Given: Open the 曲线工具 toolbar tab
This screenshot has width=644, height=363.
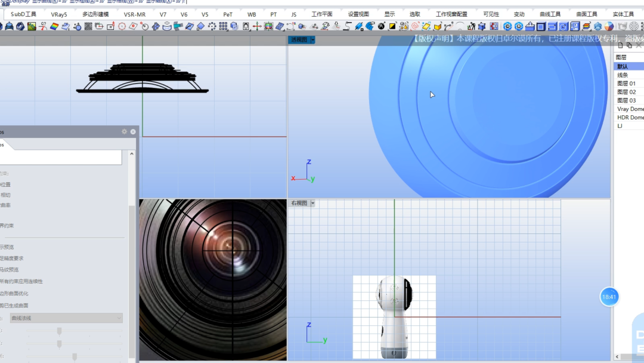Looking at the screenshot, I should coord(550,14).
